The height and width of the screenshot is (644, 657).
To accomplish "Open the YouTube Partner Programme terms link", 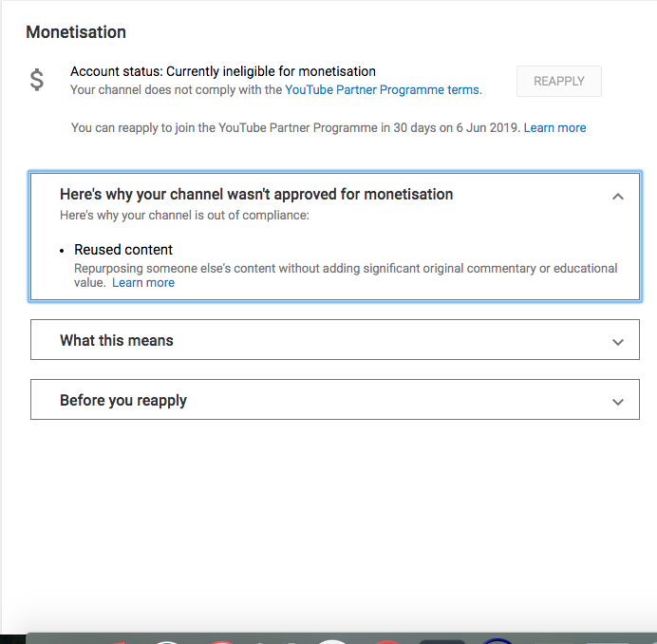I will click(383, 89).
